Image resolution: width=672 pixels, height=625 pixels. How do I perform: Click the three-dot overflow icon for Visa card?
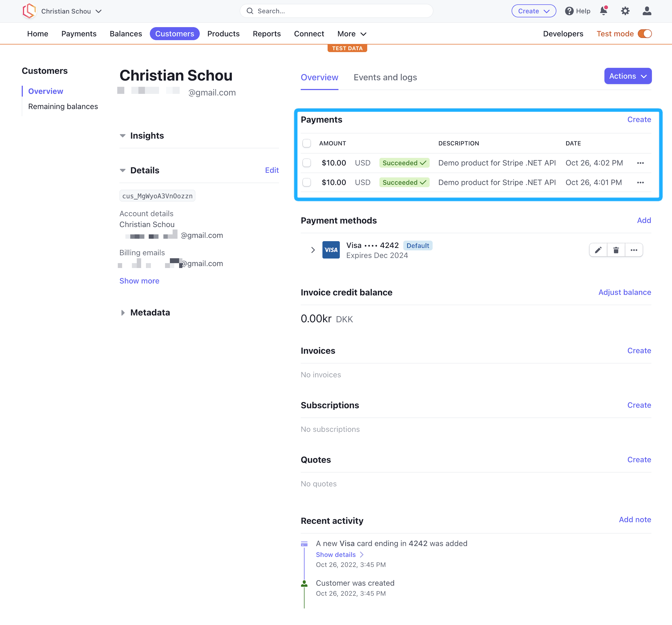click(x=634, y=250)
